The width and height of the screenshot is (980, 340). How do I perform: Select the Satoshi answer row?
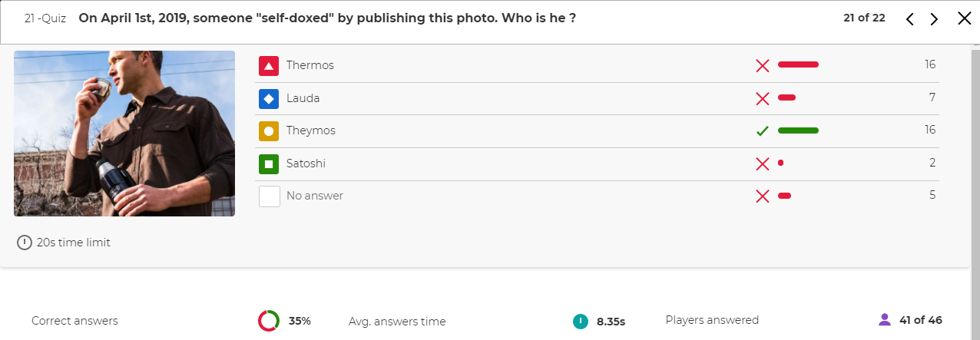(597, 164)
